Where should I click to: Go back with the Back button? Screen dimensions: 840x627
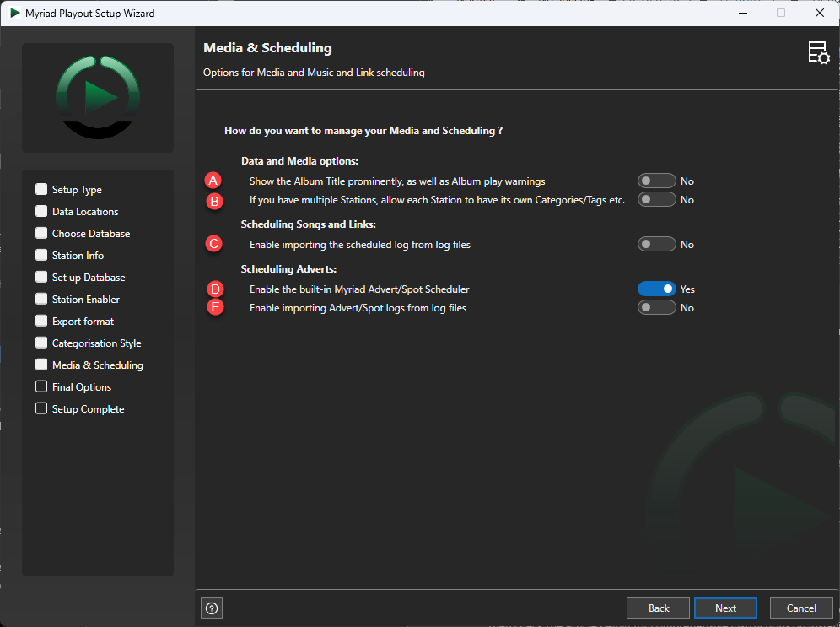point(659,608)
